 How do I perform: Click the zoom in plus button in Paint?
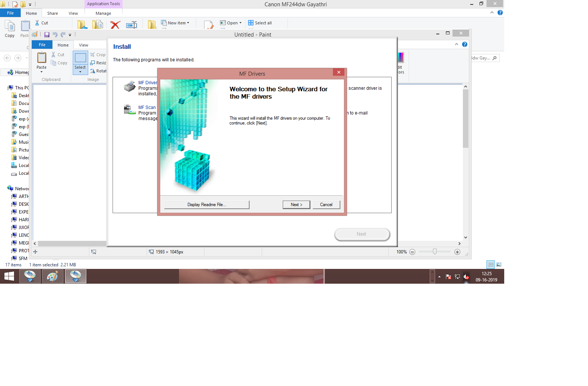(457, 252)
